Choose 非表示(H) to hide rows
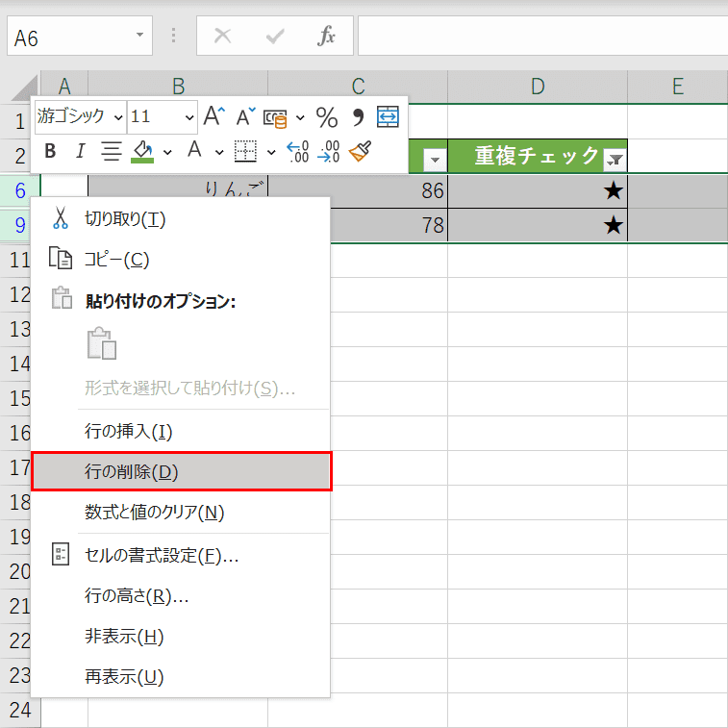The height and width of the screenshot is (728, 728). 181,636
